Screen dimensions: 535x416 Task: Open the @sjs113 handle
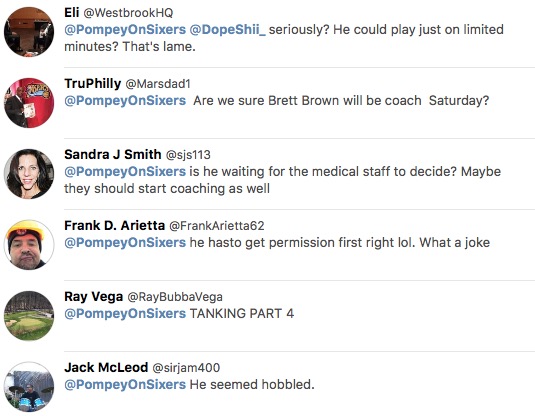pos(188,155)
